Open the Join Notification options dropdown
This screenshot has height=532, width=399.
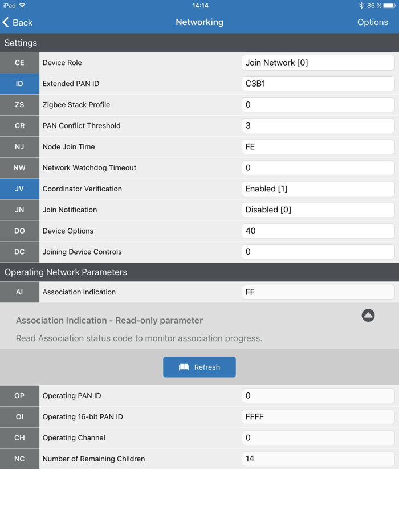point(317,210)
